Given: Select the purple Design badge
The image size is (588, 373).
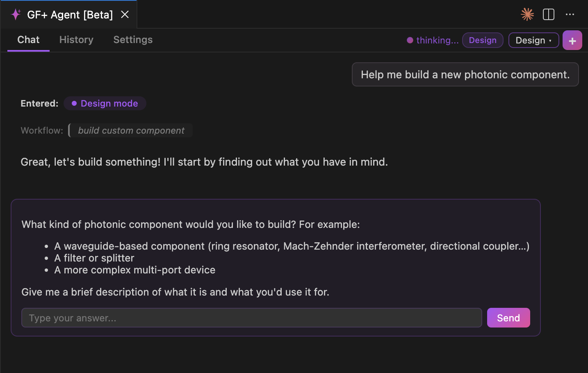Looking at the screenshot, I should [x=483, y=40].
